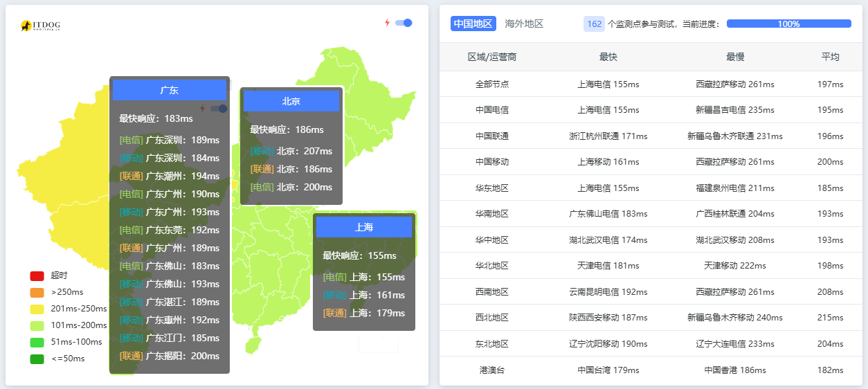Click the dark green <=50ms legend swatch
This screenshot has width=868, height=389.
(x=37, y=359)
